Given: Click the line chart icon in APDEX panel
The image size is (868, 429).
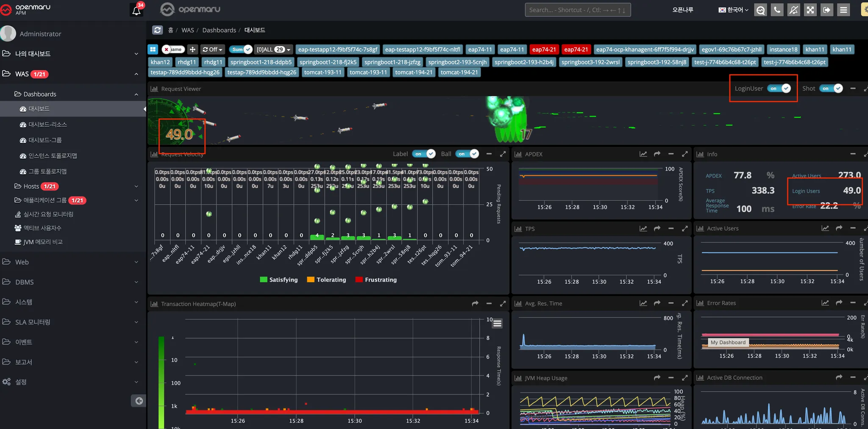Looking at the screenshot, I should pos(643,154).
